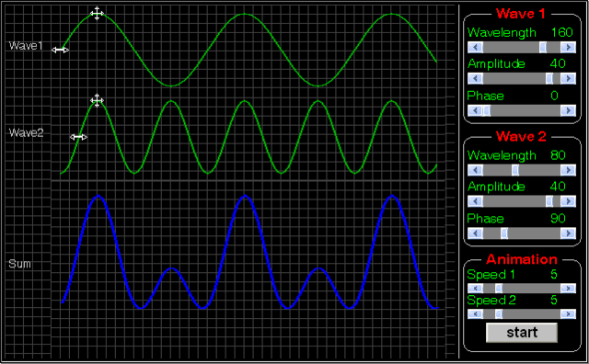Decrease Wave 2 Wavelength with left arrow
589x364 pixels.
click(x=475, y=170)
